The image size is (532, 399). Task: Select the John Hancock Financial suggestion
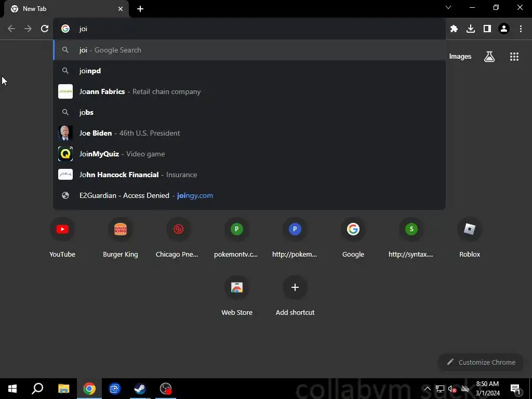249,175
